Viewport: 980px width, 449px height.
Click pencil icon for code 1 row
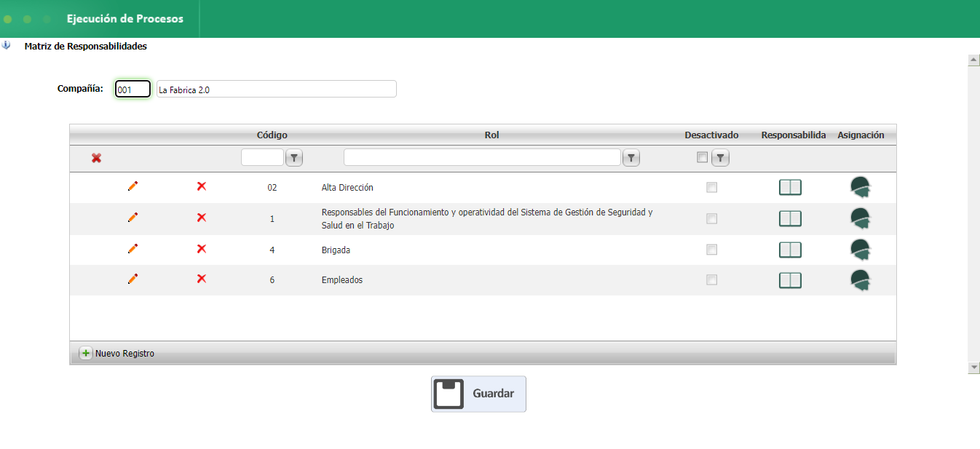[x=133, y=218]
